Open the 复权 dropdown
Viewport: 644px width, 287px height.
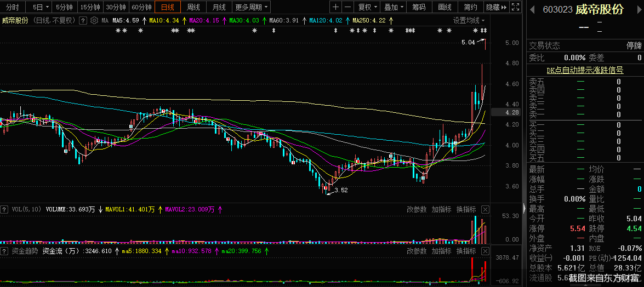click(367, 7)
